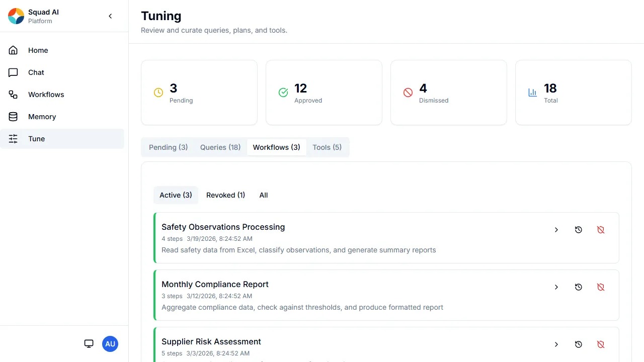Revoke Safety Observations Processing workflow

(601, 230)
